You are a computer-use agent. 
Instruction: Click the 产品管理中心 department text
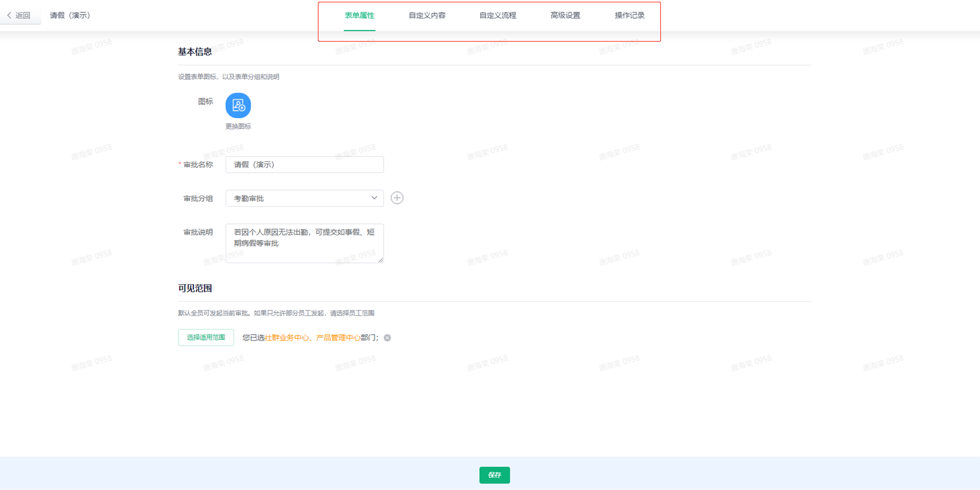(338, 338)
